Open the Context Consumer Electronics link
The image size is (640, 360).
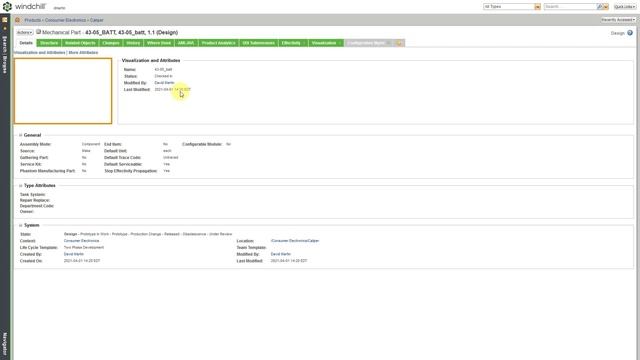tap(81, 241)
